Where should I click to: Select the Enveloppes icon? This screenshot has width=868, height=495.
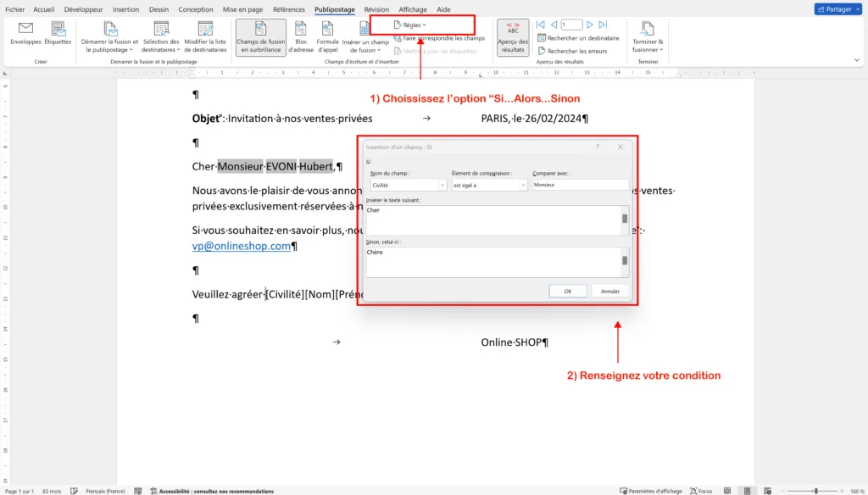click(x=25, y=37)
